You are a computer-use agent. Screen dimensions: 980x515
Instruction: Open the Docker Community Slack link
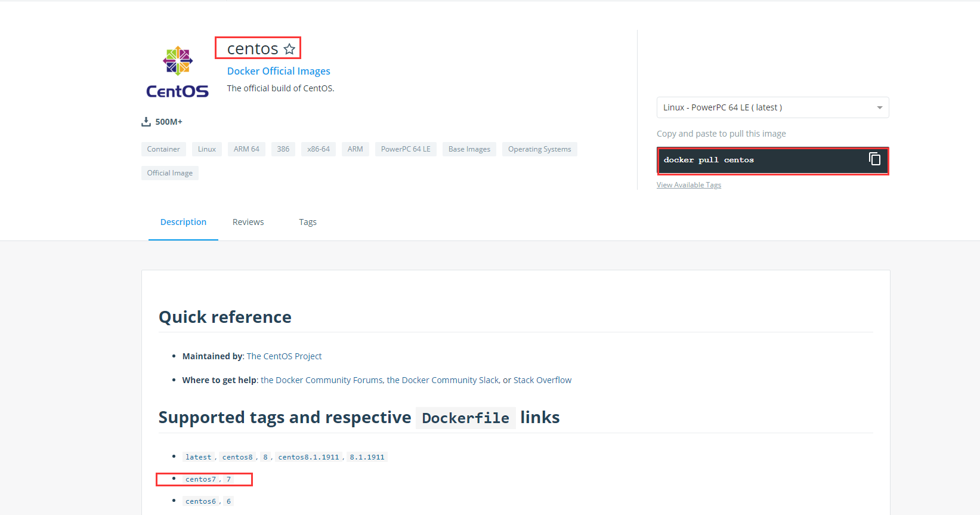[x=443, y=380]
